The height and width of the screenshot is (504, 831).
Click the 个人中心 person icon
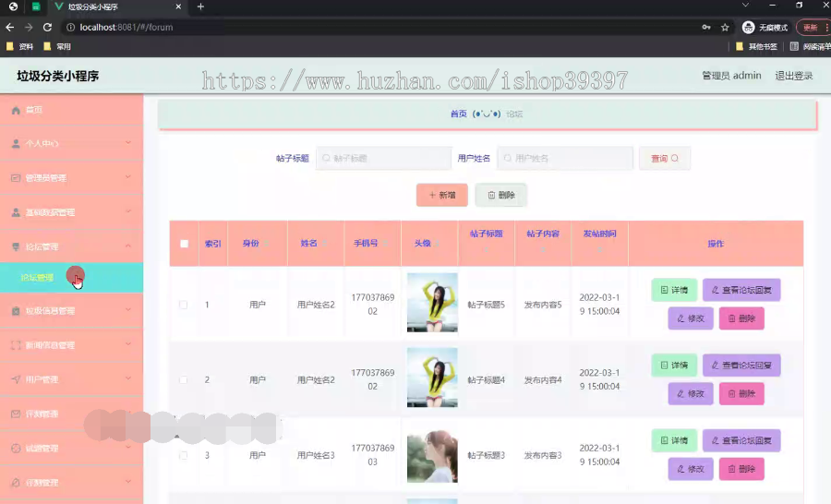[x=16, y=144]
